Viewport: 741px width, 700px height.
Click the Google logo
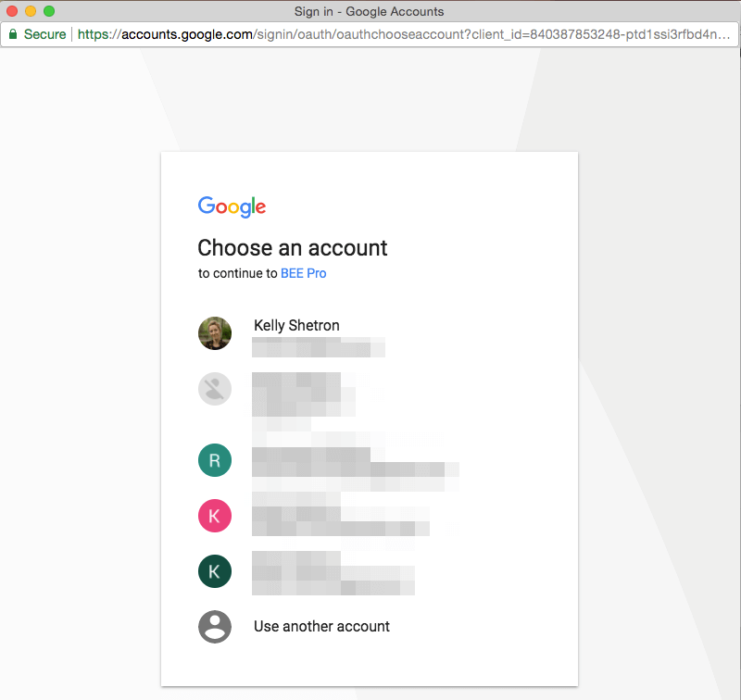pos(232,206)
